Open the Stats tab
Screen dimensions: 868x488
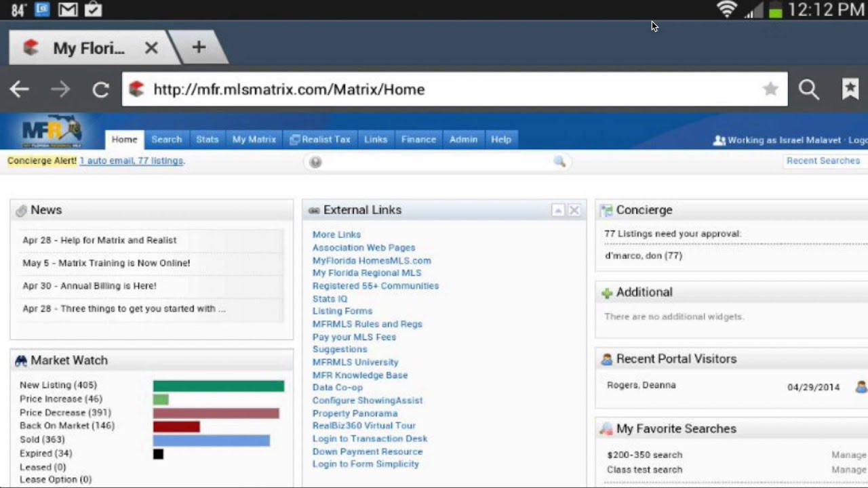click(208, 140)
